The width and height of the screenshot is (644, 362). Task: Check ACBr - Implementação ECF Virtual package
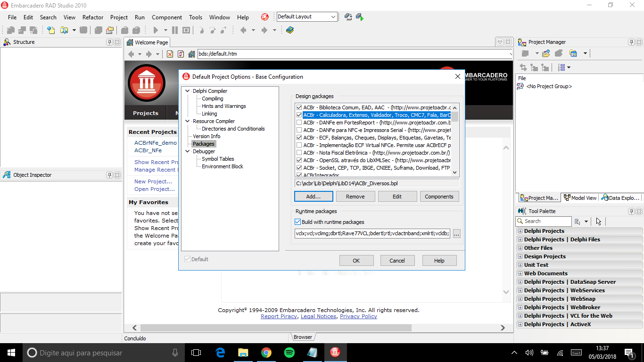click(299, 145)
